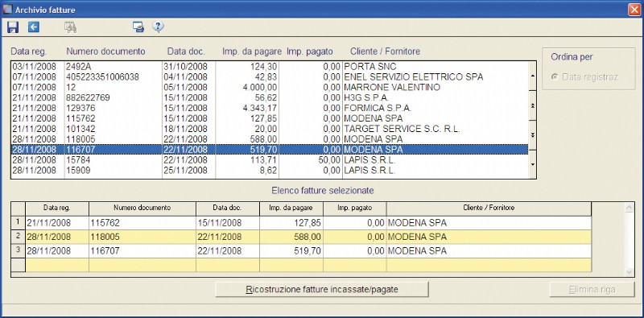Click the Archivio fatture title bar icon
Screen dimensions: 644x318
pos(8,10)
